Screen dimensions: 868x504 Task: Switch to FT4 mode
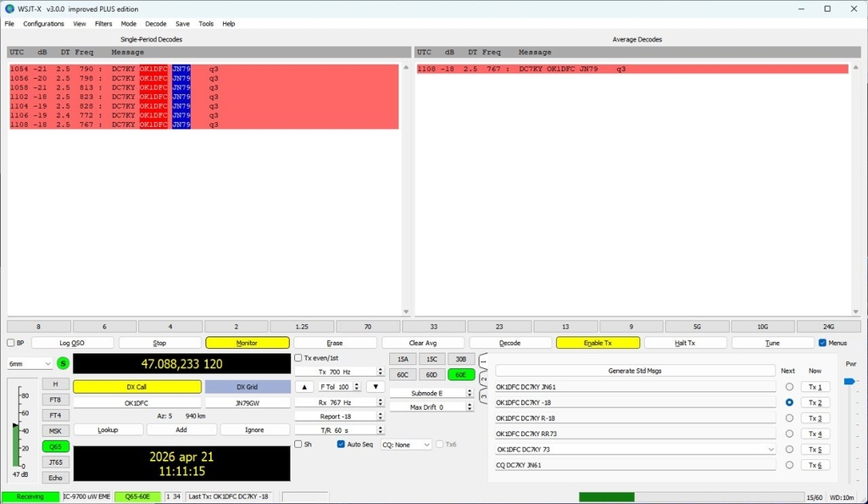click(55, 415)
